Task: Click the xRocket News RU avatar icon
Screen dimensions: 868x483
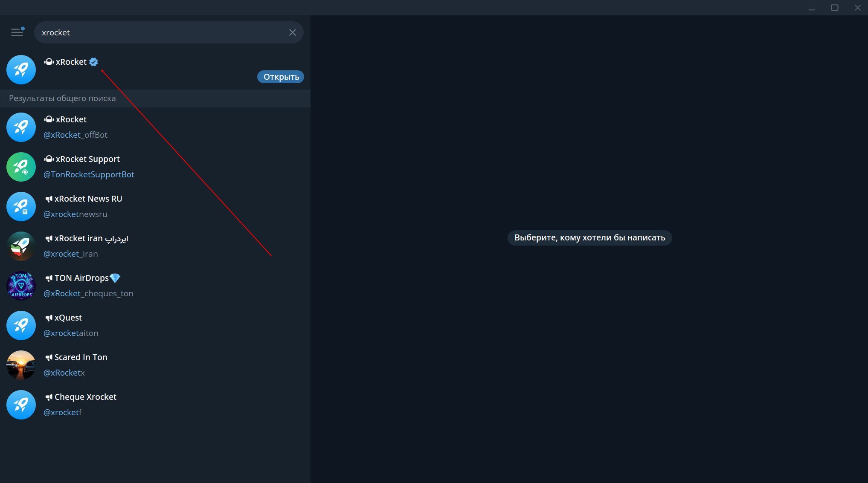Action: point(21,206)
